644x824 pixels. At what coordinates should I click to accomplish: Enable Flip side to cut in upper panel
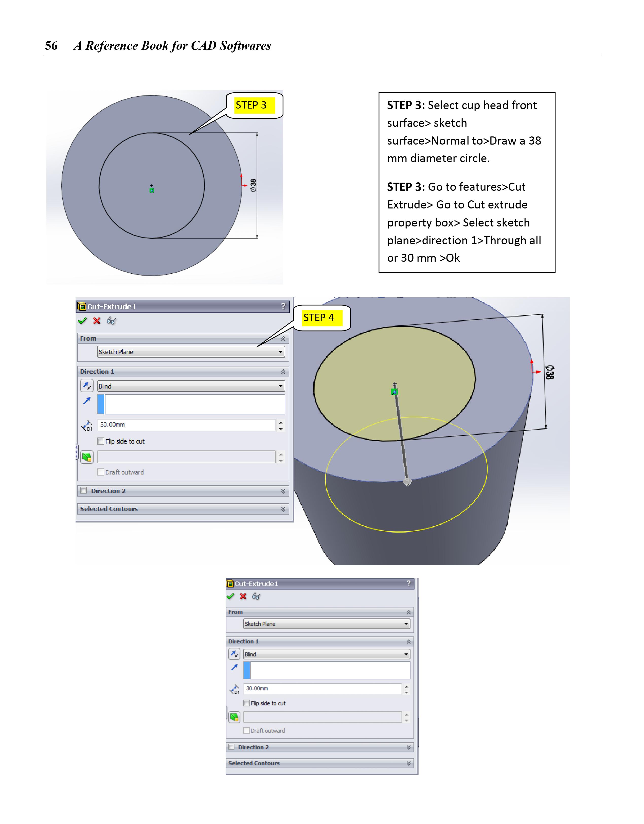pyautogui.click(x=101, y=441)
